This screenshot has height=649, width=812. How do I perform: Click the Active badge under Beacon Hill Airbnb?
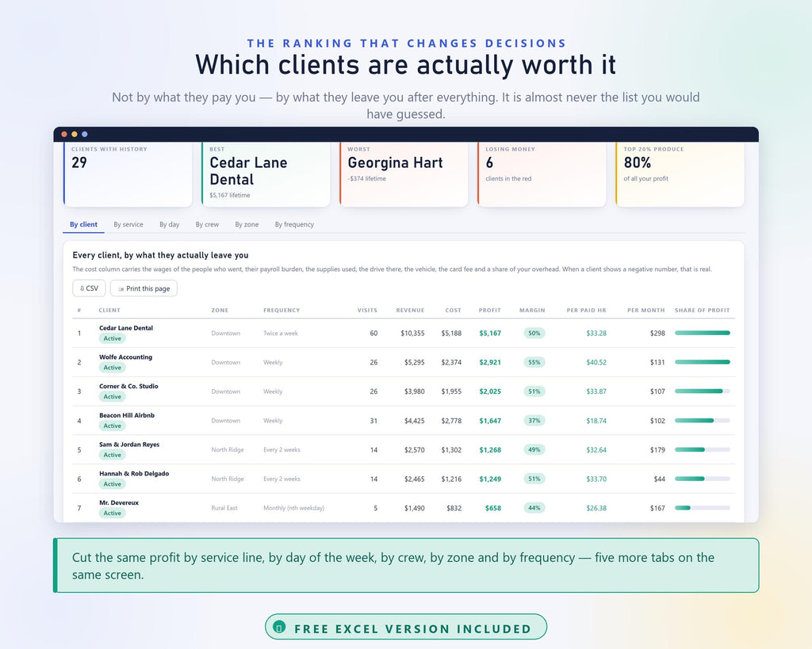click(x=112, y=426)
